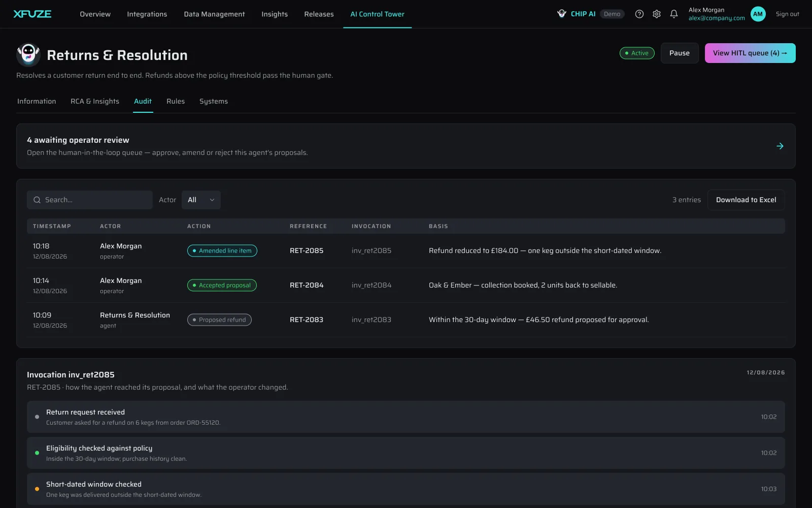Click the search magnifier icon
Viewport: 812px width, 508px height.
[x=37, y=200]
